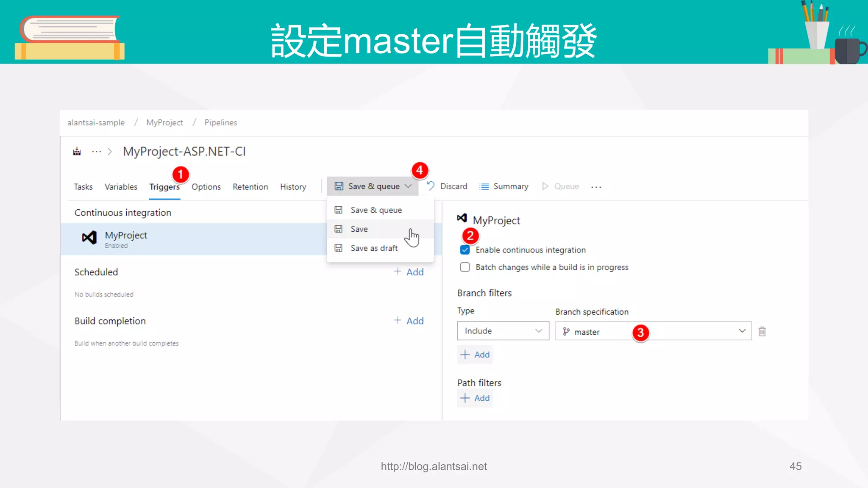Screen dimensions: 868x488
Task: Click the plus icon of Path filters Add
Action: coord(465,398)
